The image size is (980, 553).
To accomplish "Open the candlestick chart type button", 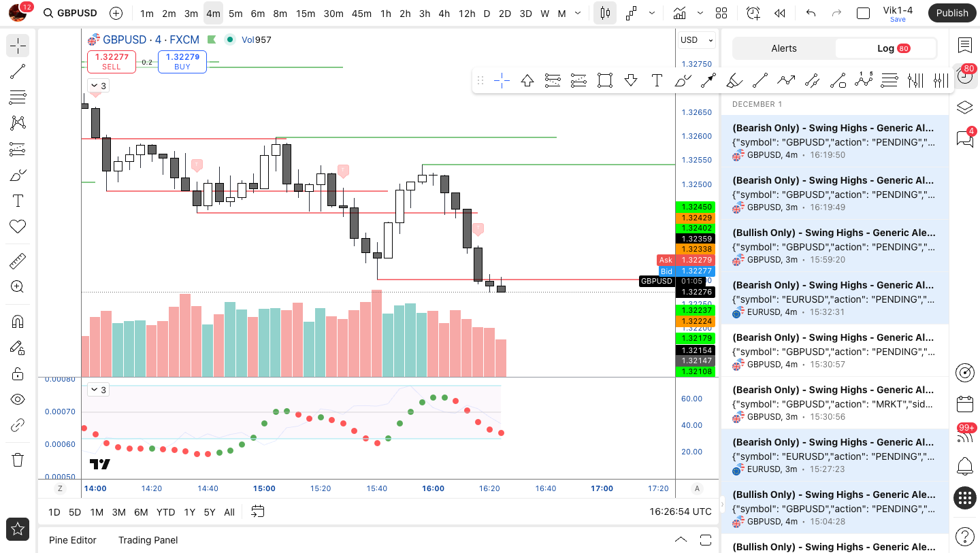I will pyautogui.click(x=605, y=13).
